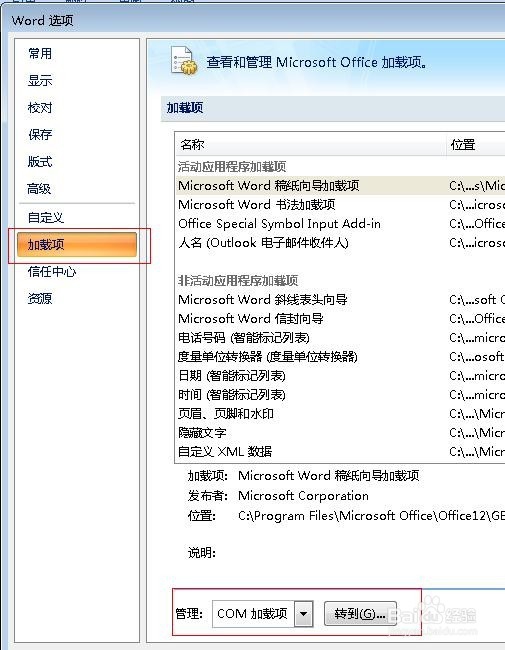Screen dimensions: 505x650
Task: Click the 非活动应用程序加载项 group header
Action: click(x=238, y=281)
